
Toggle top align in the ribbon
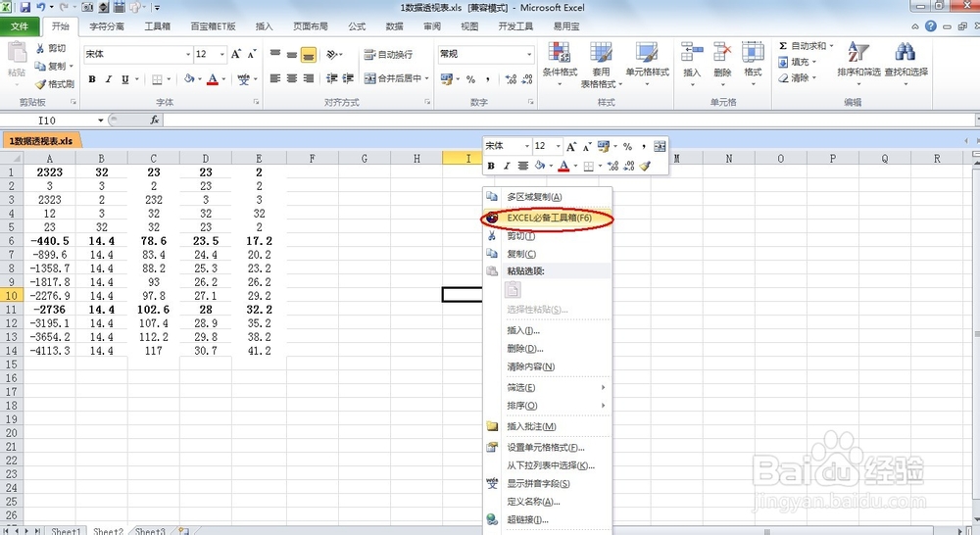[275, 54]
